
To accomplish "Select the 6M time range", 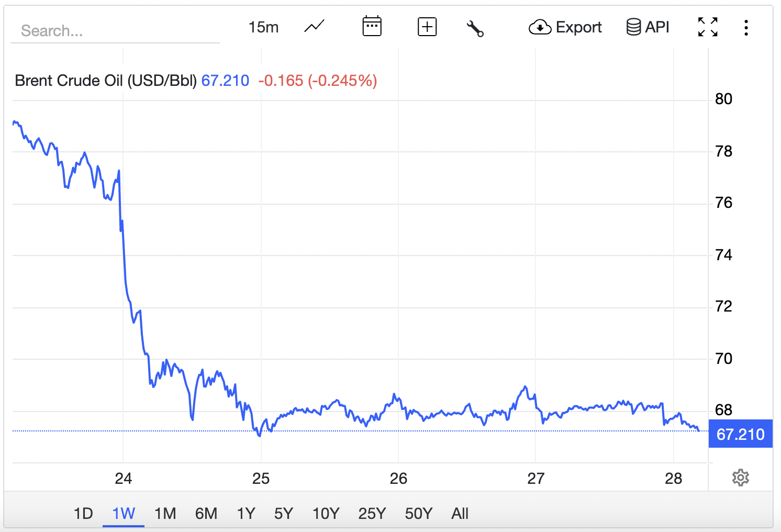I will click(206, 513).
